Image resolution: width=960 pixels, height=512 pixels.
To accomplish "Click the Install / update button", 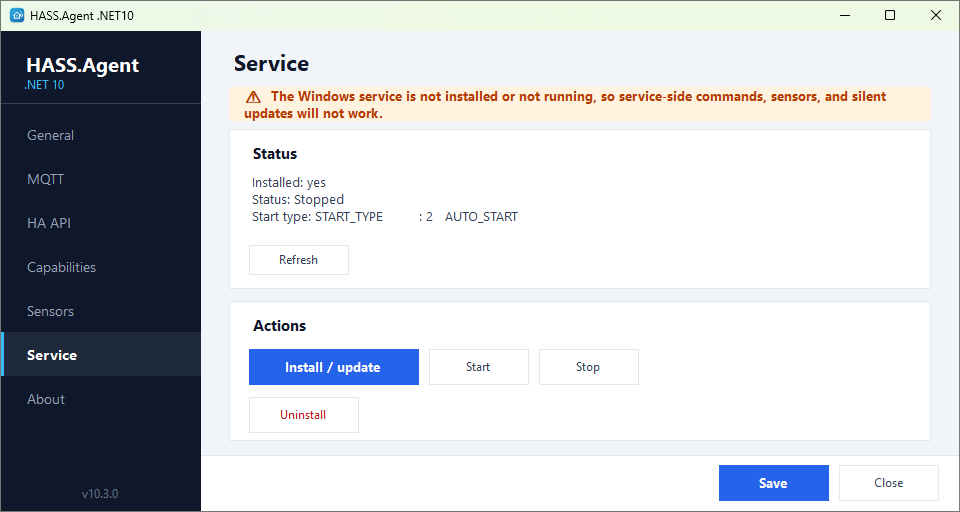I will click(334, 367).
